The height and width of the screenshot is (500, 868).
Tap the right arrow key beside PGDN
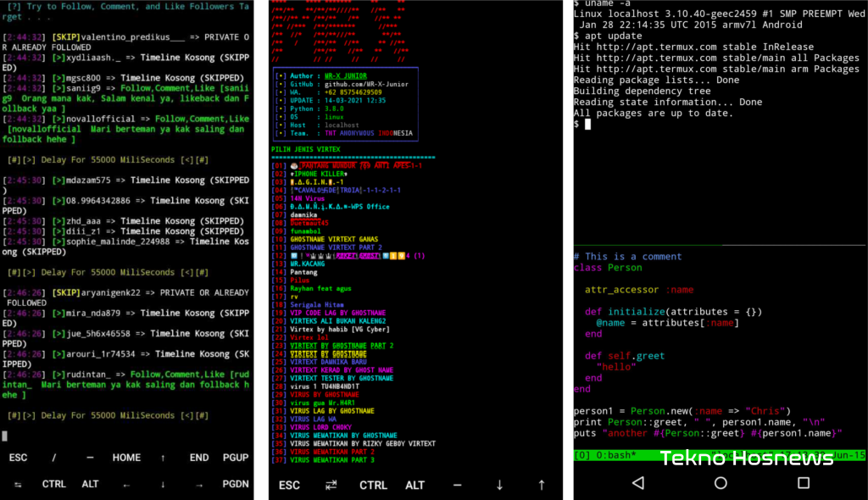point(199,485)
